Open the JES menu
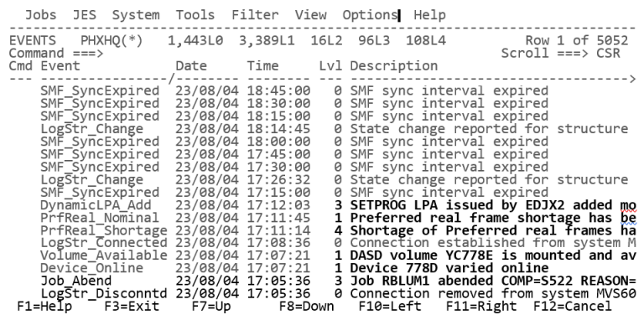The width and height of the screenshot is (644, 320). point(85,15)
